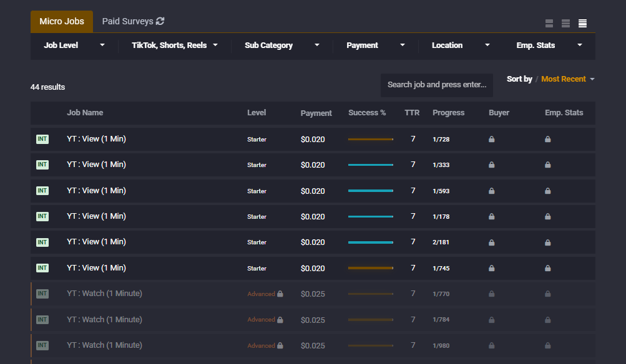
Task: Expand the TikTok, Shorts, Reels category dropdown
Action: coord(174,45)
